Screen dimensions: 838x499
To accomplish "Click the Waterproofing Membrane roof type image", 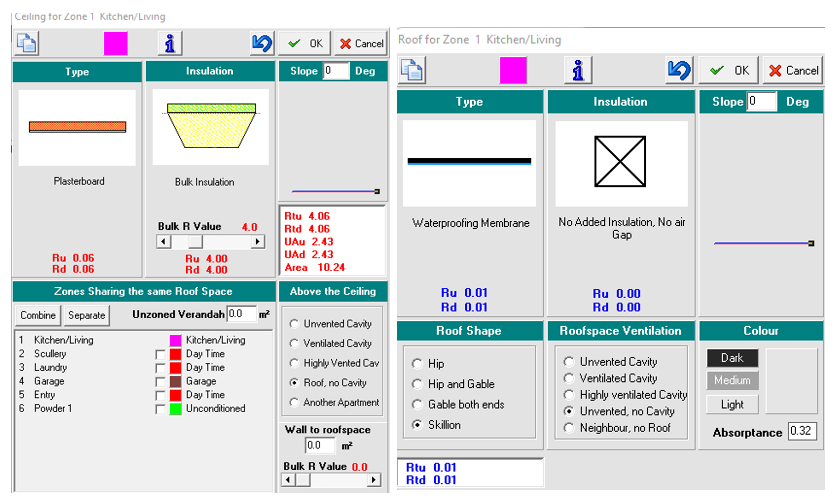I will (469, 162).
